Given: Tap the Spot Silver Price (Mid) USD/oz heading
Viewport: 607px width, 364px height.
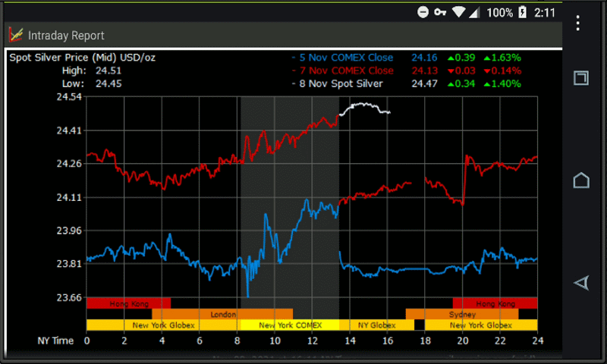Looking at the screenshot, I should (x=83, y=58).
